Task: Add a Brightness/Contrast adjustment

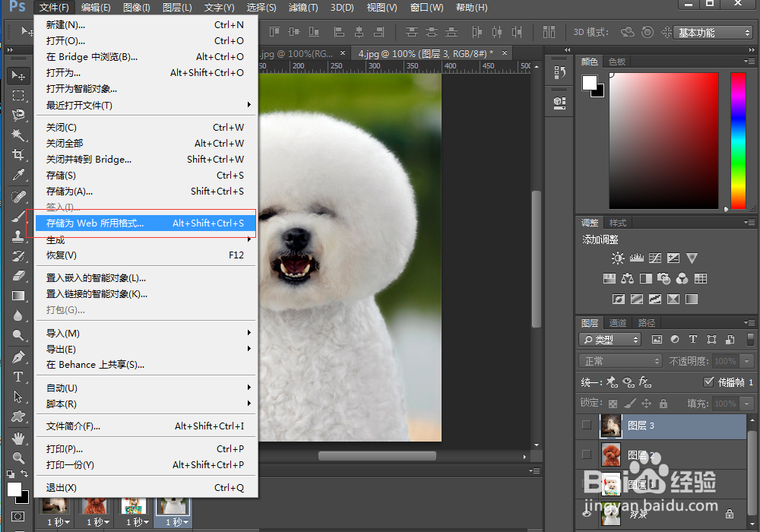Action: click(617, 258)
